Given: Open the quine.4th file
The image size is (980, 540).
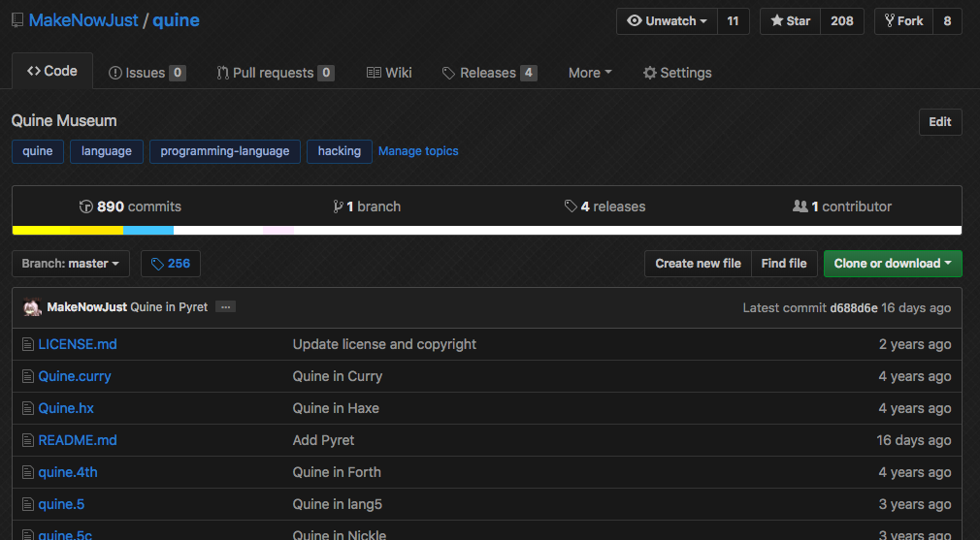Looking at the screenshot, I should [68, 472].
